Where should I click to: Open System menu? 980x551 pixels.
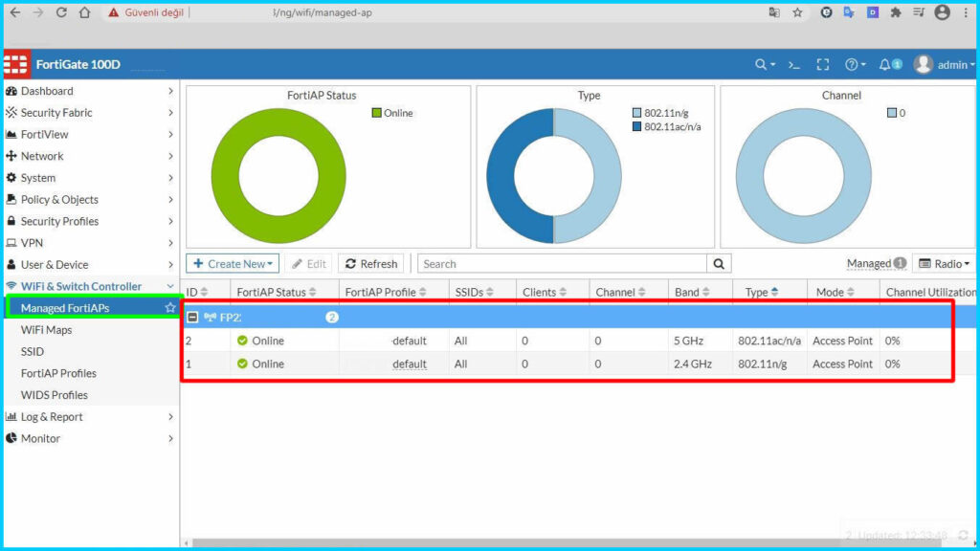(x=91, y=178)
